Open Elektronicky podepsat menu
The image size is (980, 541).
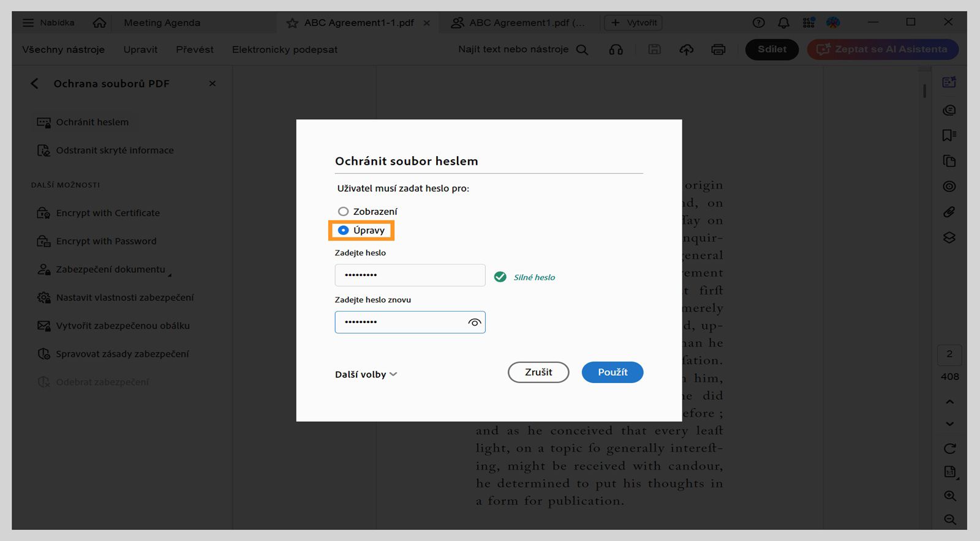[x=285, y=50]
